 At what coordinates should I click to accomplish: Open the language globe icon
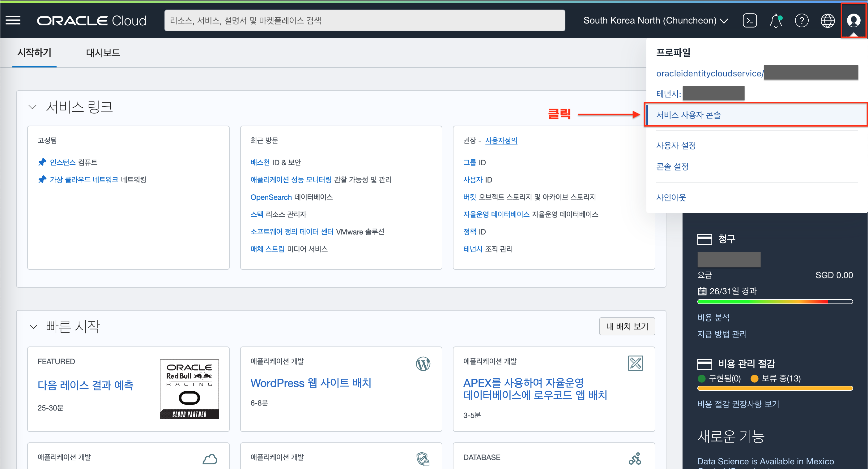(828, 20)
